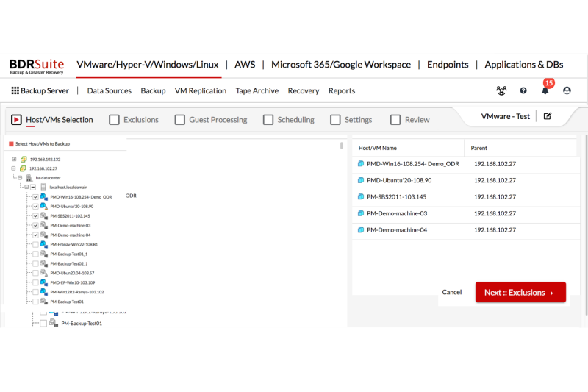Open the notifications bell icon
The height and width of the screenshot is (392, 588).
pos(545,91)
